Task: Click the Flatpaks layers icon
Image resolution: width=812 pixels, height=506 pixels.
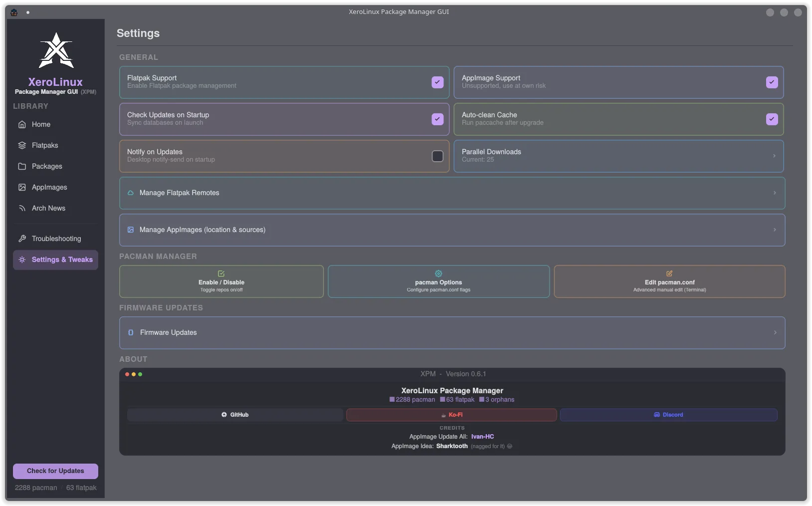Action: [x=22, y=145]
